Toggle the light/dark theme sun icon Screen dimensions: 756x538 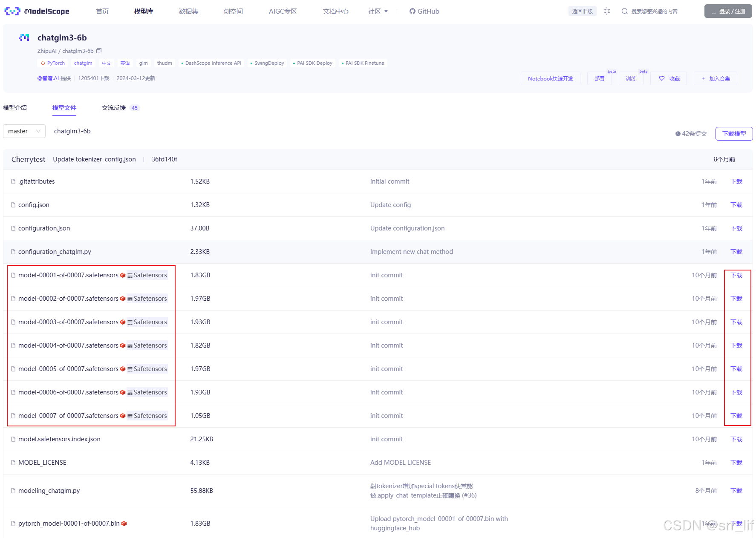607,11
